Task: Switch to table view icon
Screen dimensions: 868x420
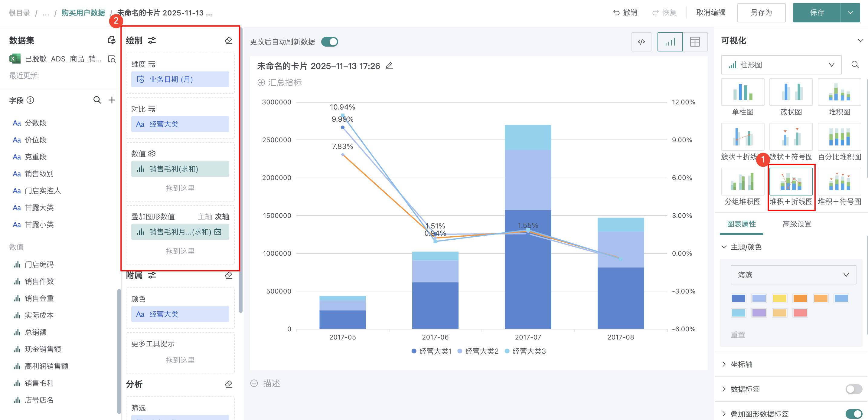Action: (695, 42)
